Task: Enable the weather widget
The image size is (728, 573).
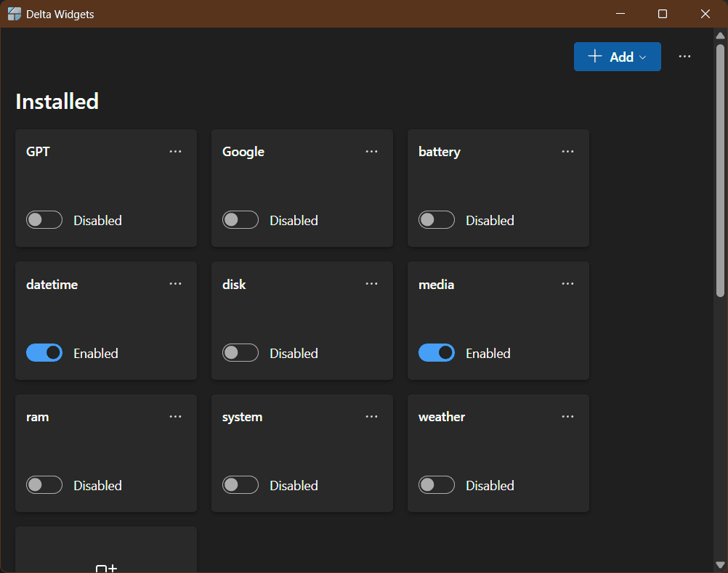Action: click(x=436, y=484)
